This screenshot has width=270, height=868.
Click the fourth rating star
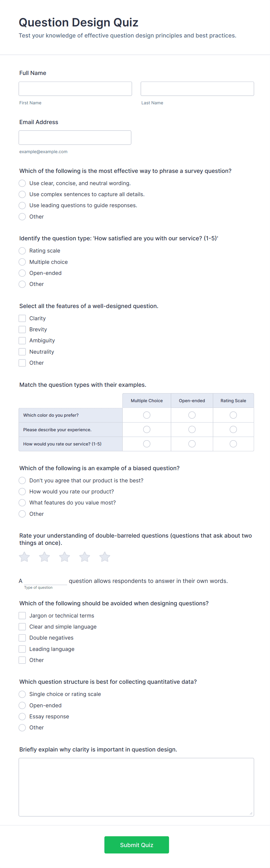pyautogui.click(x=84, y=557)
